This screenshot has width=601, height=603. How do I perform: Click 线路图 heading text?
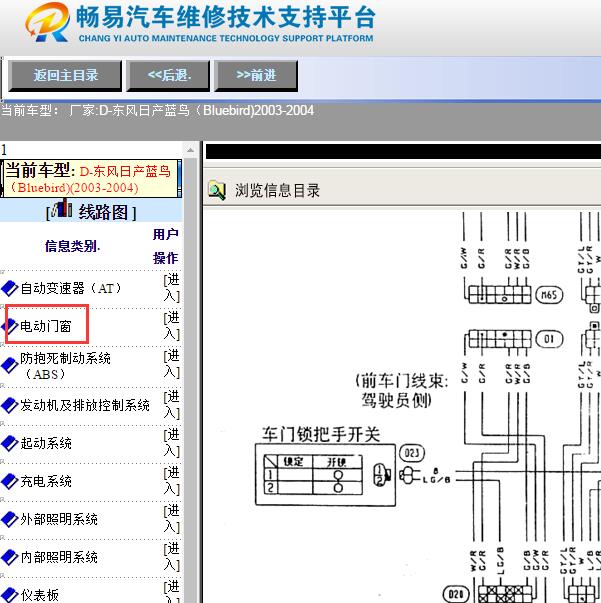[x=103, y=212]
